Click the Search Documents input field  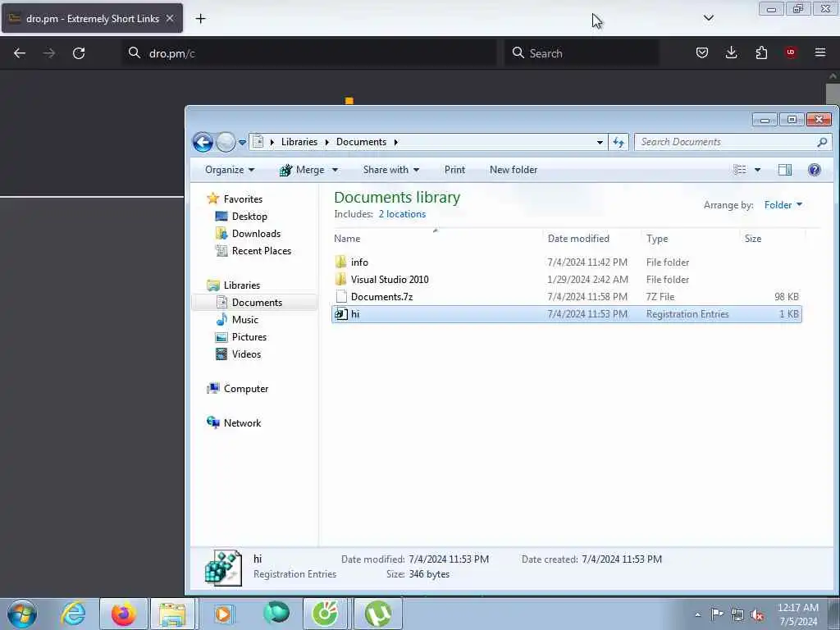coord(727,142)
